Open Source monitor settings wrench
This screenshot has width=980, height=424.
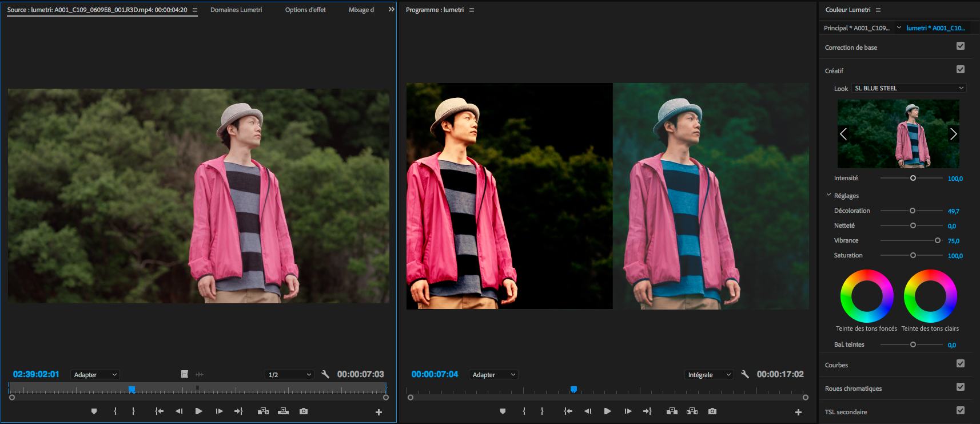coord(325,374)
